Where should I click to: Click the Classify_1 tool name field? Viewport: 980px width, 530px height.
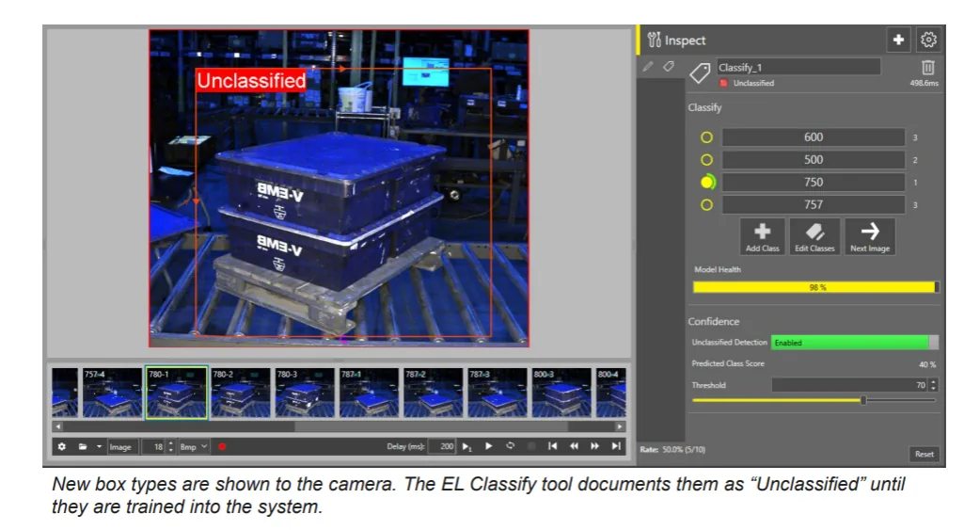[x=798, y=67]
